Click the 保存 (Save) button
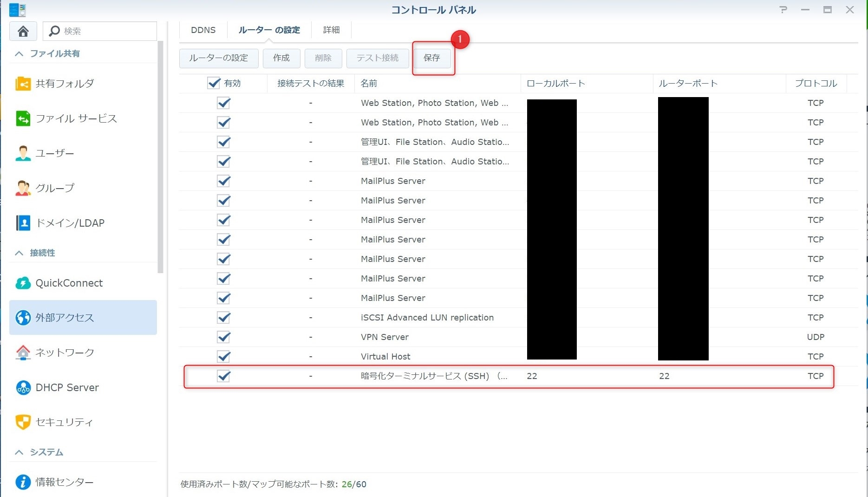The height and width of the screenshot is (497, 868). click(431, 58)
